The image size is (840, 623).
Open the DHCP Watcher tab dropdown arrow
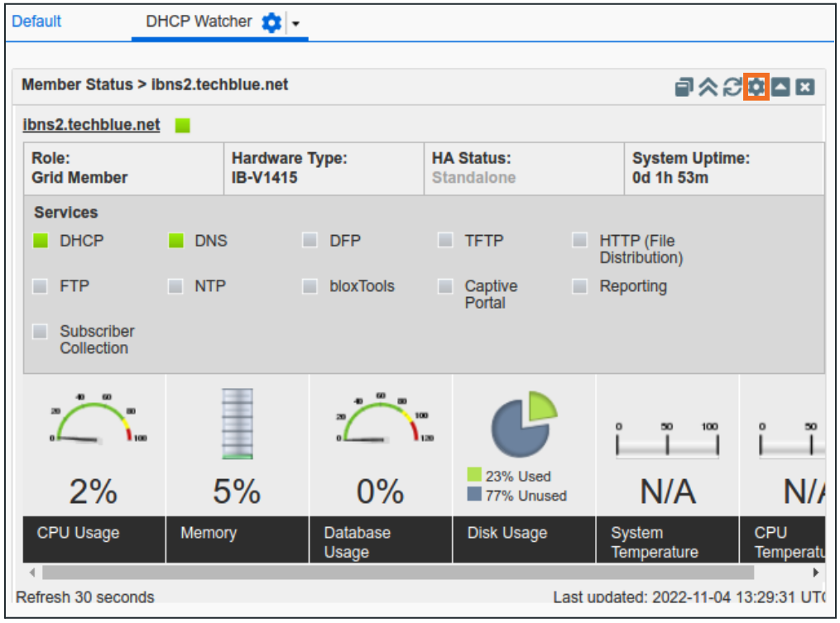(x=295, y=22)
